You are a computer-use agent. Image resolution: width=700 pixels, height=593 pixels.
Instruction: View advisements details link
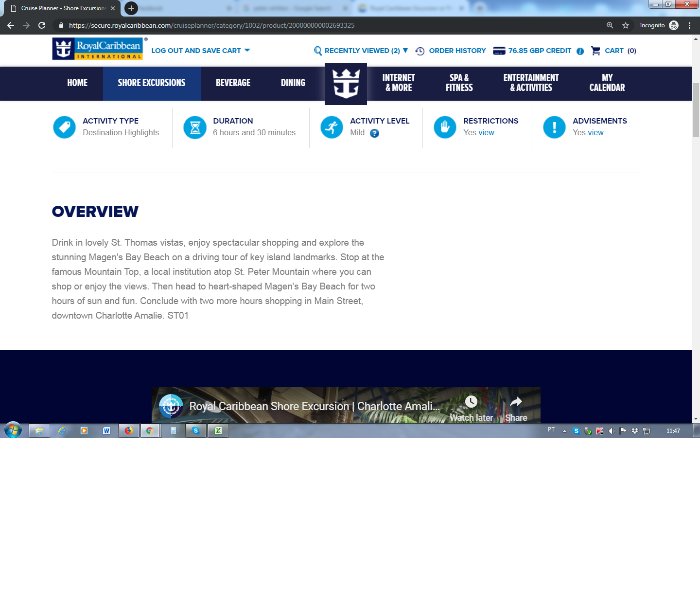[595, 133]
